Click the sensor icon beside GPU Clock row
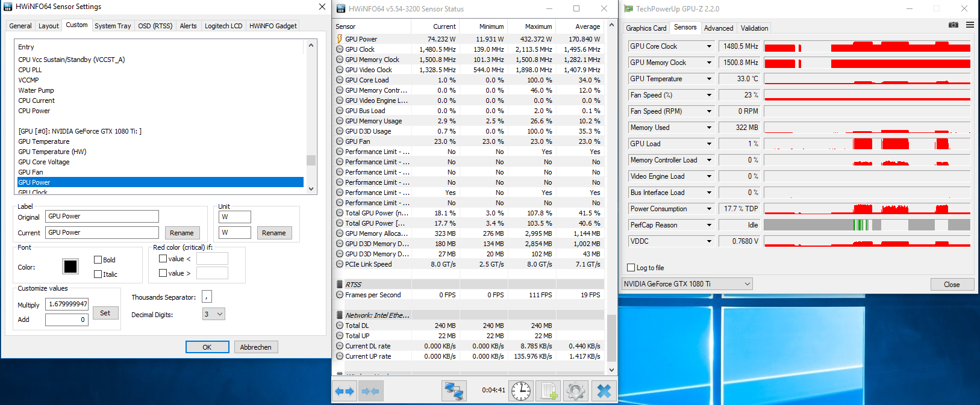The width and height of the screenshot is (980, 405). 340,49
